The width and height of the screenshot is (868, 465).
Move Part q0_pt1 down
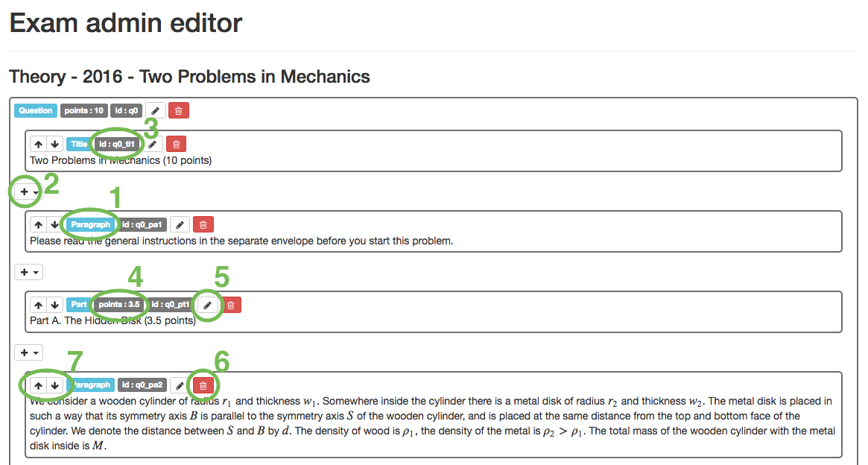click(54, 305)
